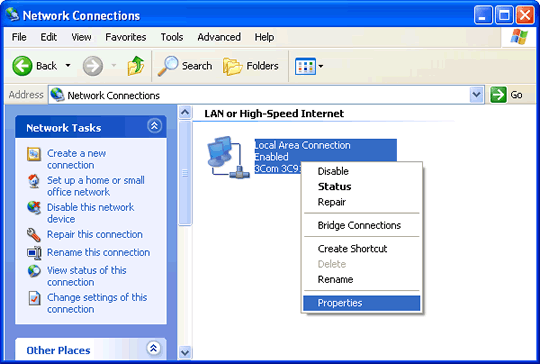
Task: Click Disable this network device link
Action: (91, 213)
